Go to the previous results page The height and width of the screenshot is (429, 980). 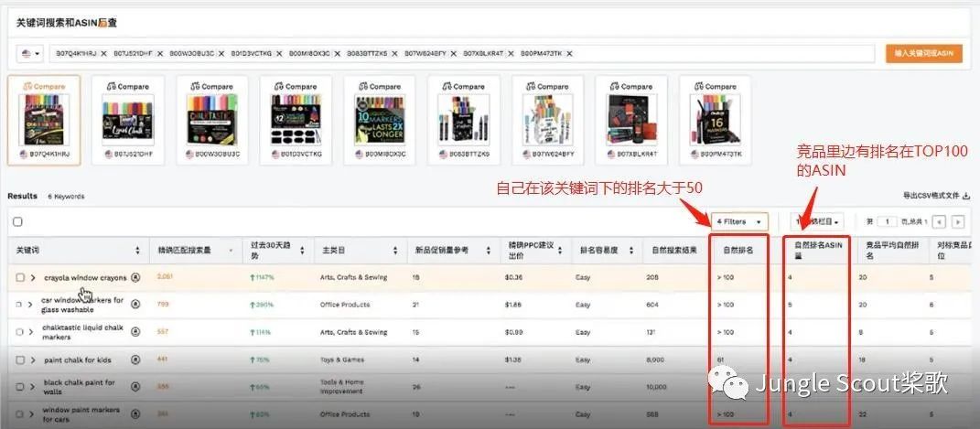[x=939, y=221]
